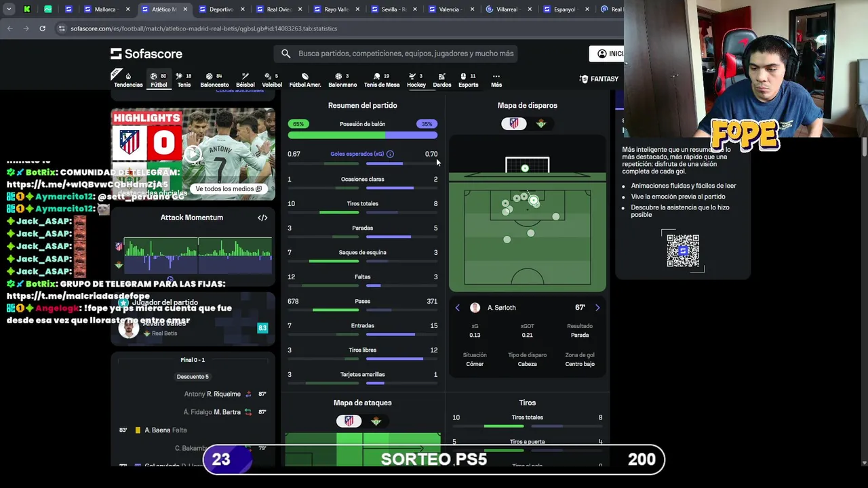
Task: Switch to the Deportivo browser tab
Action: [222, 9]
